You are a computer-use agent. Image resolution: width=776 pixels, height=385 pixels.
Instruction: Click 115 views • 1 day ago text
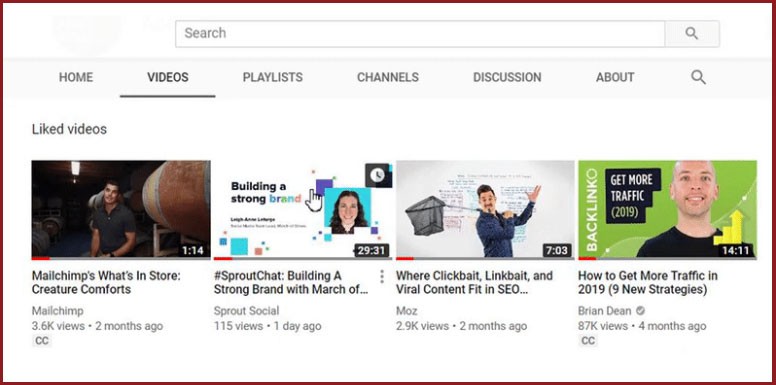point(268,326)
